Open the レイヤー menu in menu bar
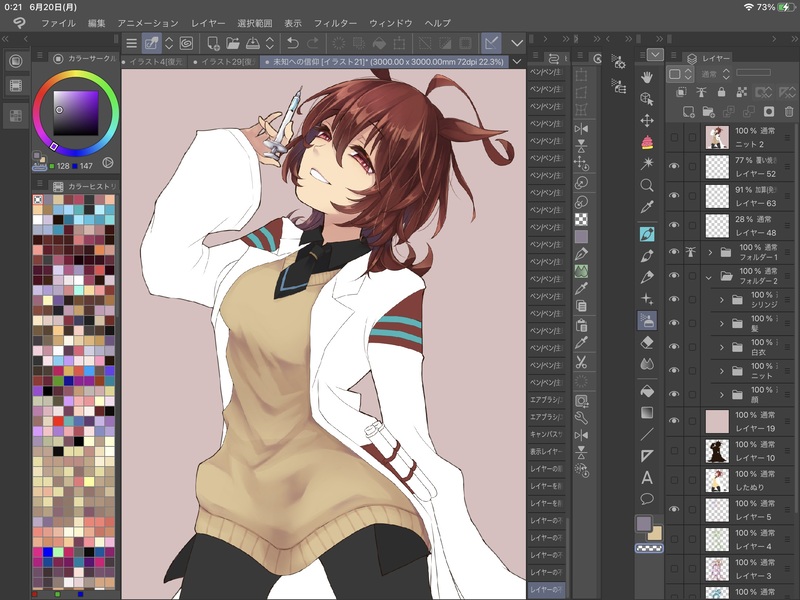800x600 pixels. pos(208,22)
